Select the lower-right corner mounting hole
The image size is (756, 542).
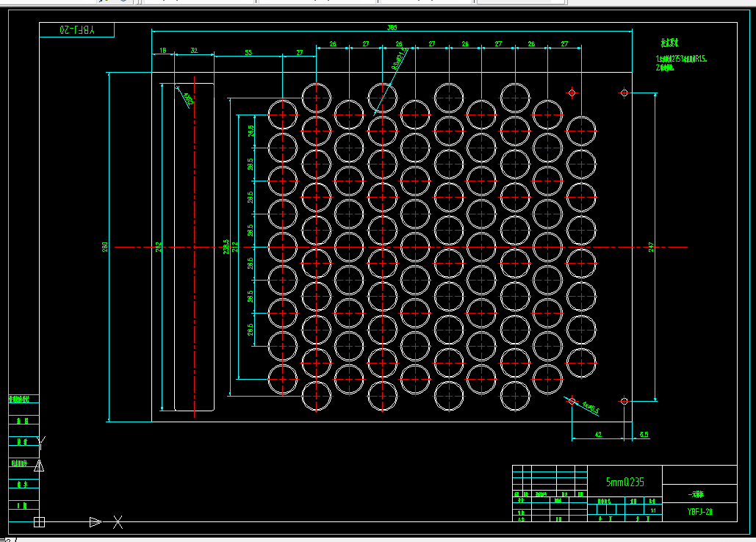(624, 401)
